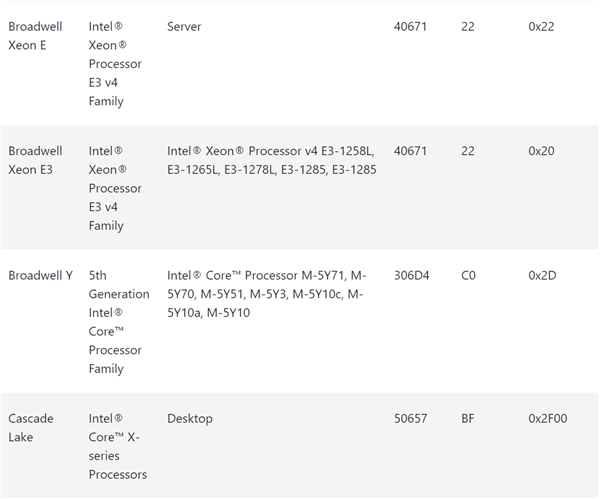Click the 0x20 value
Screen dimensions: 600x499
[x=541, y=151]
